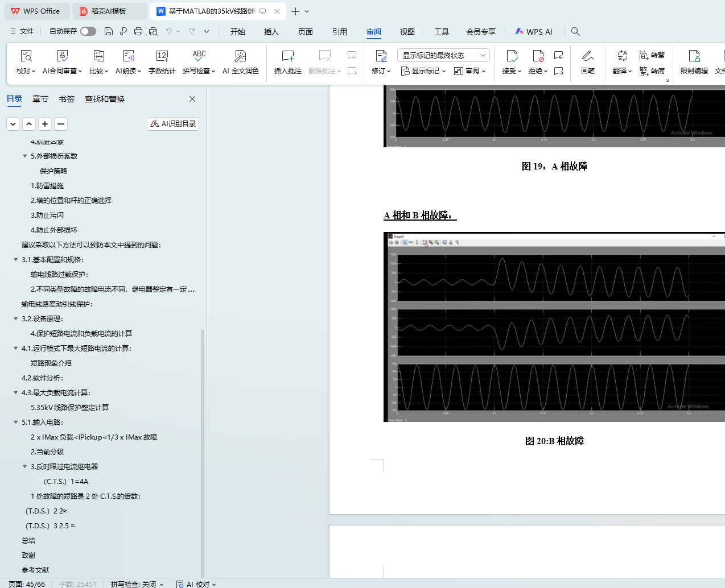Select the 画笔 pen tool
Image resolution: width=725 pixels, height=588 pixels.
coord(587,56)
